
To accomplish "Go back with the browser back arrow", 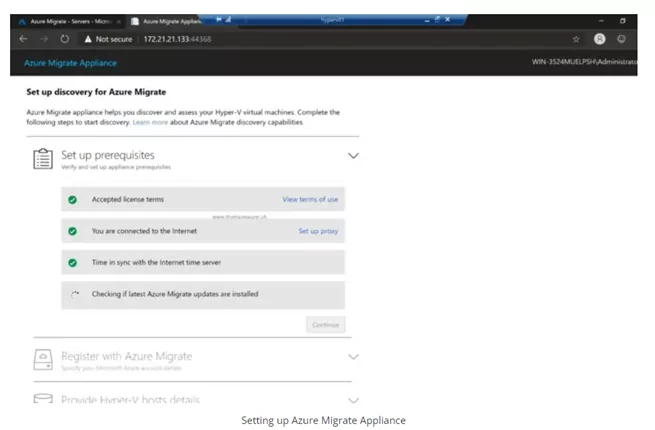I will tap(23, 39).
